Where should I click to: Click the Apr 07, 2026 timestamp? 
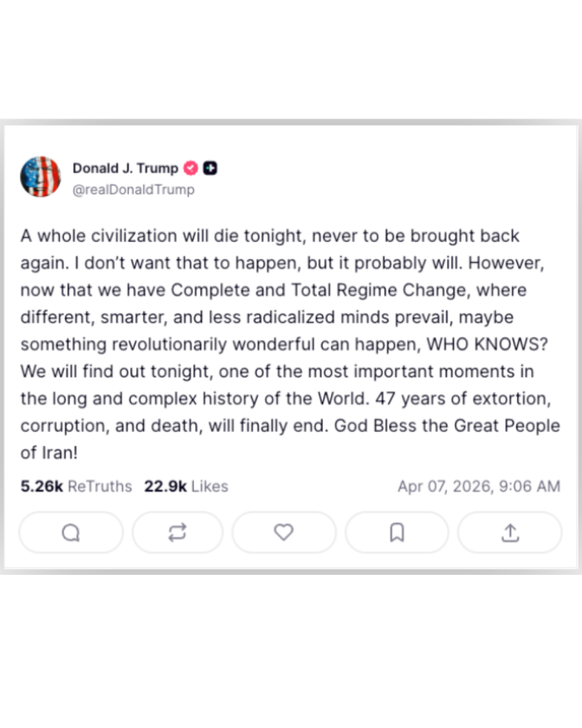pos(478,487)
